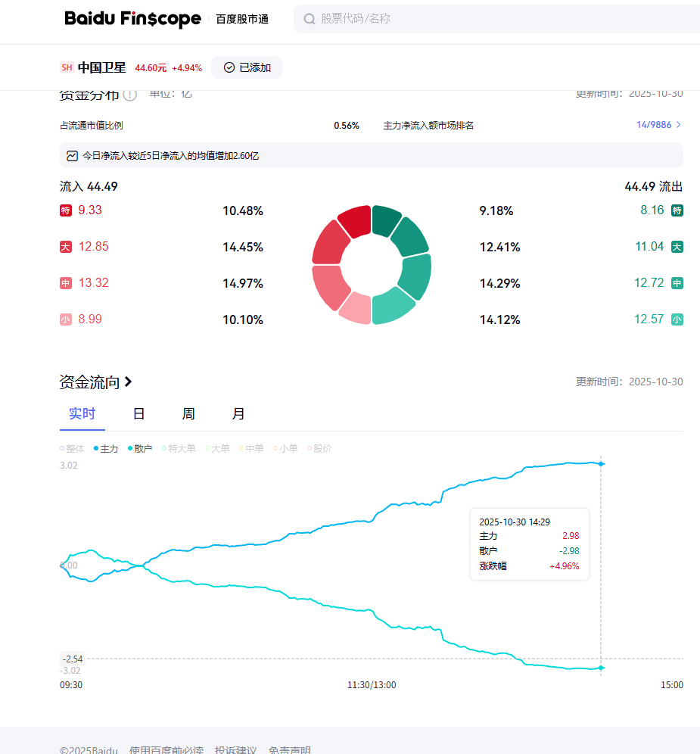The height and width of the screenshot is (754, 700).
Task: Toggle the 中单 series in chart legend
Action: (x=251, y=449)
